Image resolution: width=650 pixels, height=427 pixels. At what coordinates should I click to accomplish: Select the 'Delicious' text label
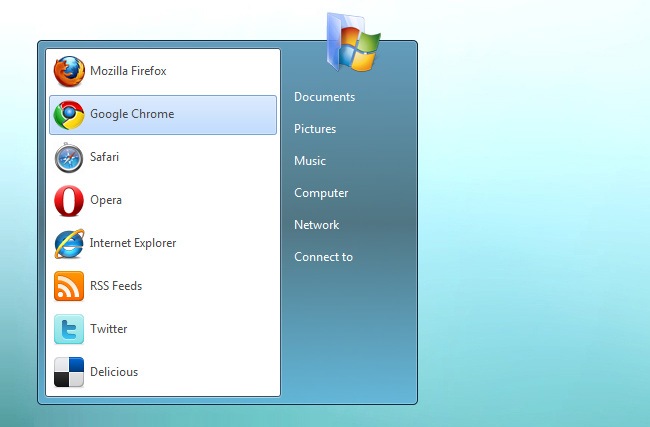[x=114, y=372]
